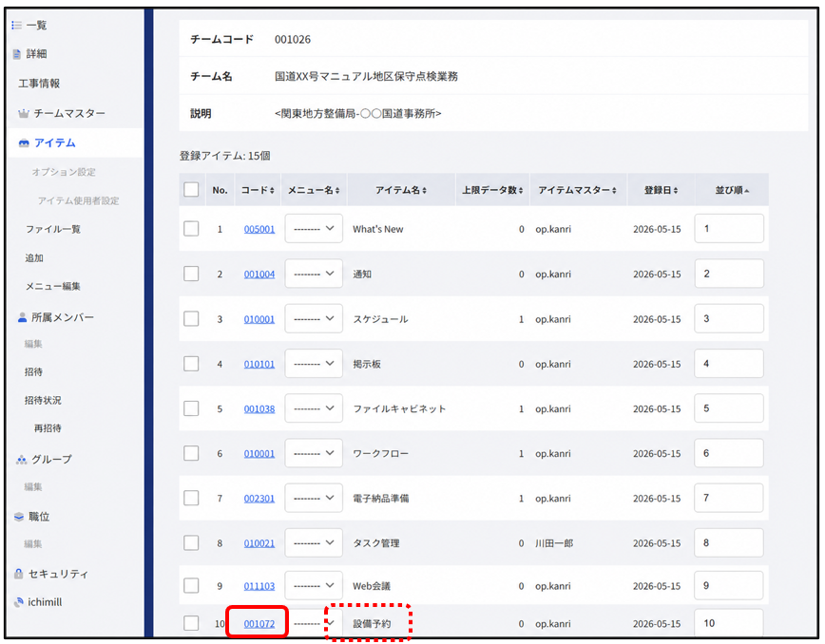Viewport: 825px width, 644px height.
Task: Click the group icon beside グループ
Action: pos(22,460)
